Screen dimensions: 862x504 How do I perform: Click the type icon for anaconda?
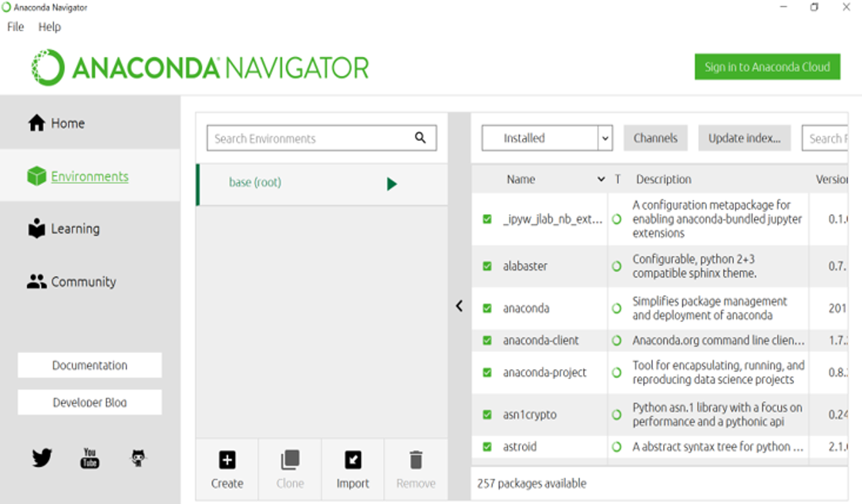coord(617,308)
